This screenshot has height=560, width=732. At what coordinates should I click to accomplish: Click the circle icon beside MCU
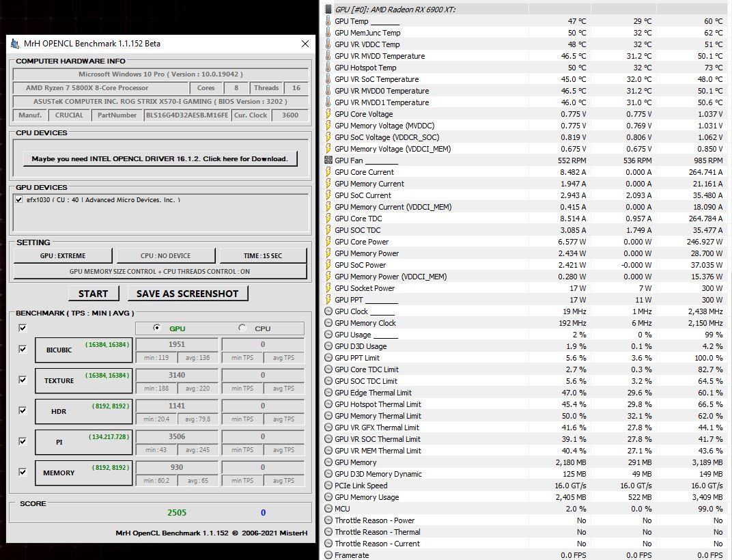pos(328,509)
